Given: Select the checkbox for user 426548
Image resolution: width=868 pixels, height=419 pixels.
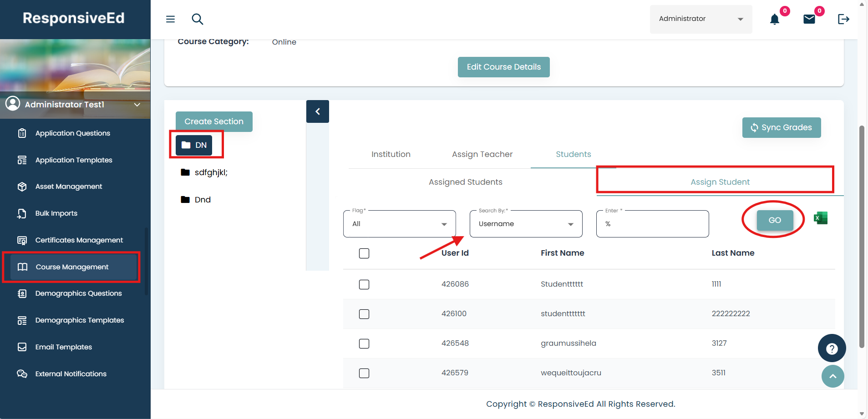Looking at the screenshot, I should [x=364, y=343].
